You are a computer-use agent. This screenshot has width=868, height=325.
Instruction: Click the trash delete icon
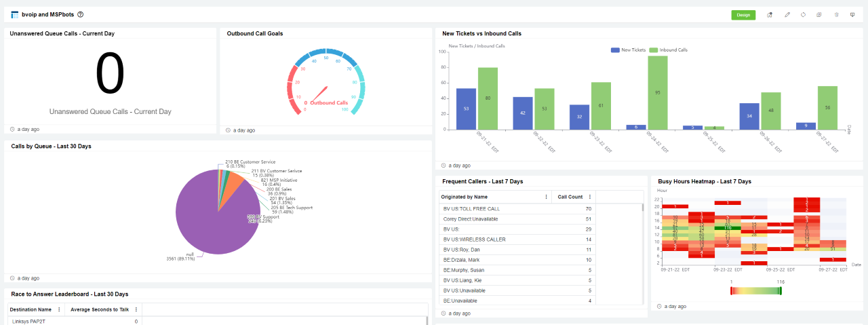pyautogui.click(x=836, y=15)
